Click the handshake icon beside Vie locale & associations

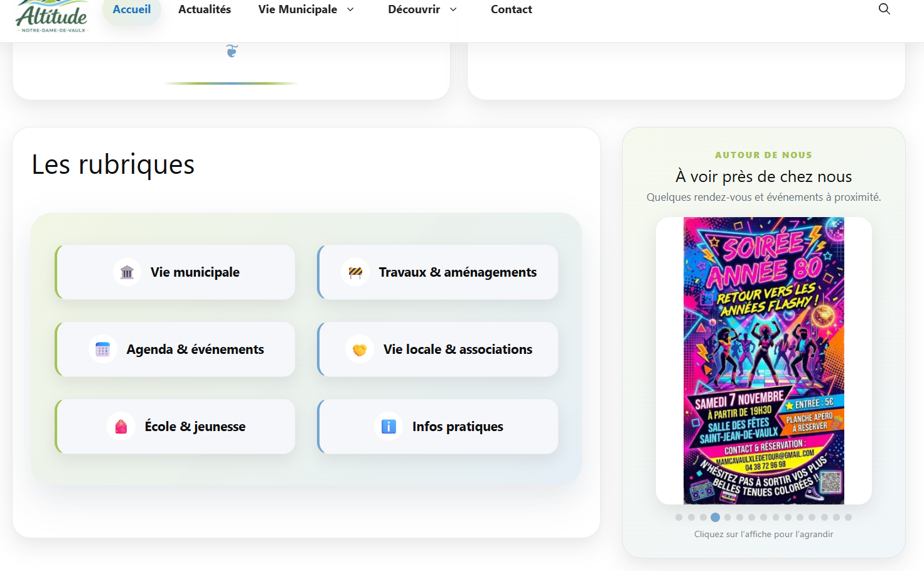[x=360, y=350]
